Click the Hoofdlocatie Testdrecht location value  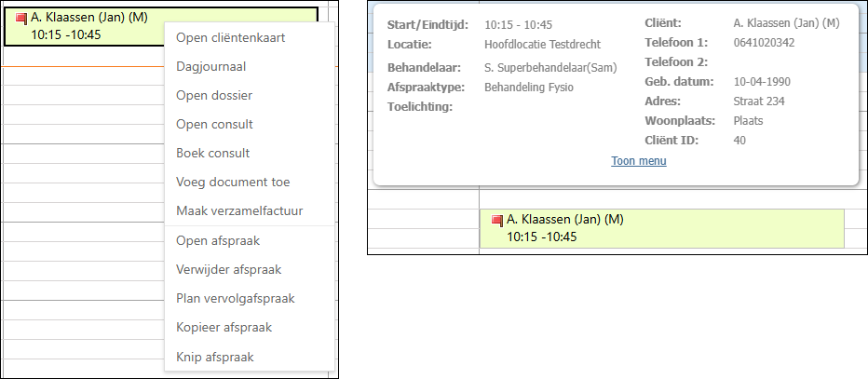[x=542, y=44]
